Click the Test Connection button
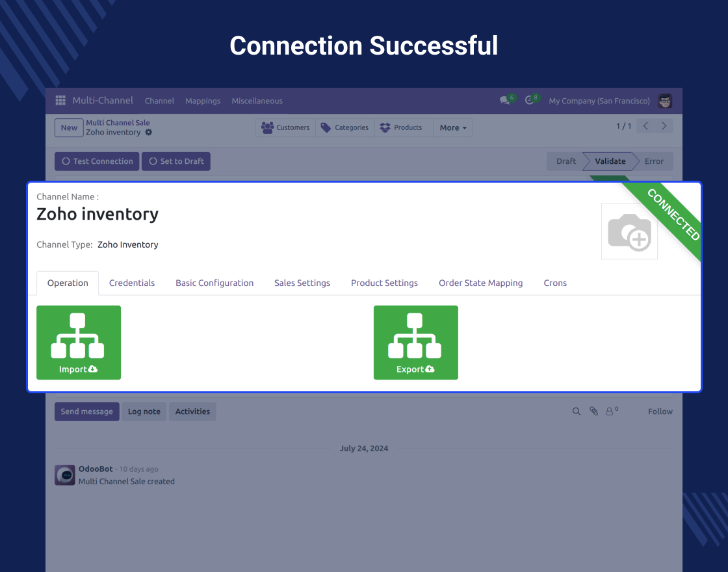728x572 pixels. 97,161
